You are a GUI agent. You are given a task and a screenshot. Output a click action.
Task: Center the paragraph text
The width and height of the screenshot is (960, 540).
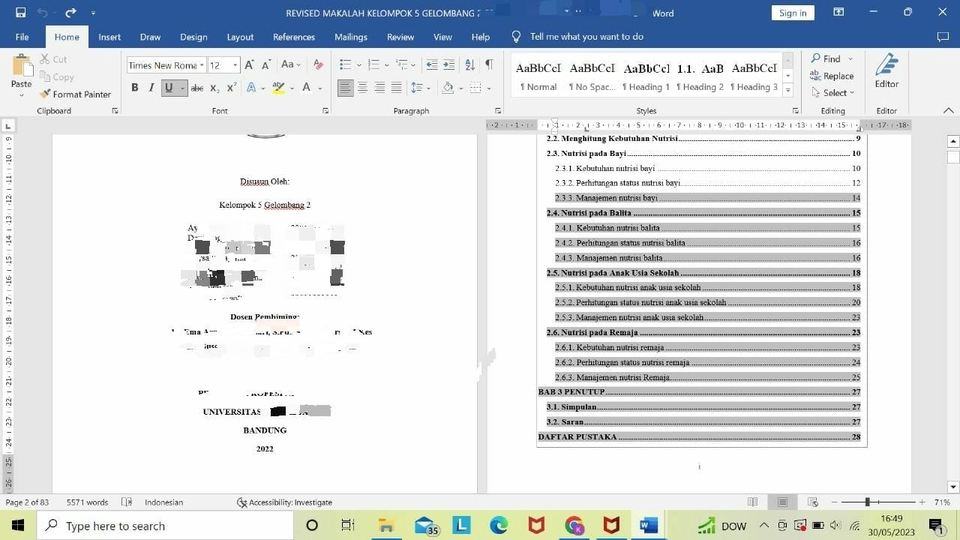[x=362, y=88]
